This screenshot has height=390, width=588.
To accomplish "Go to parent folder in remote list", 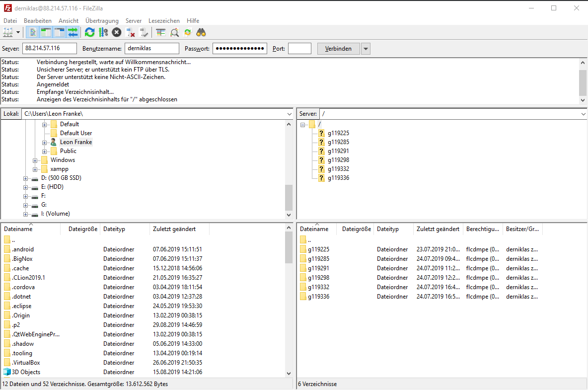I will [305, 240].
